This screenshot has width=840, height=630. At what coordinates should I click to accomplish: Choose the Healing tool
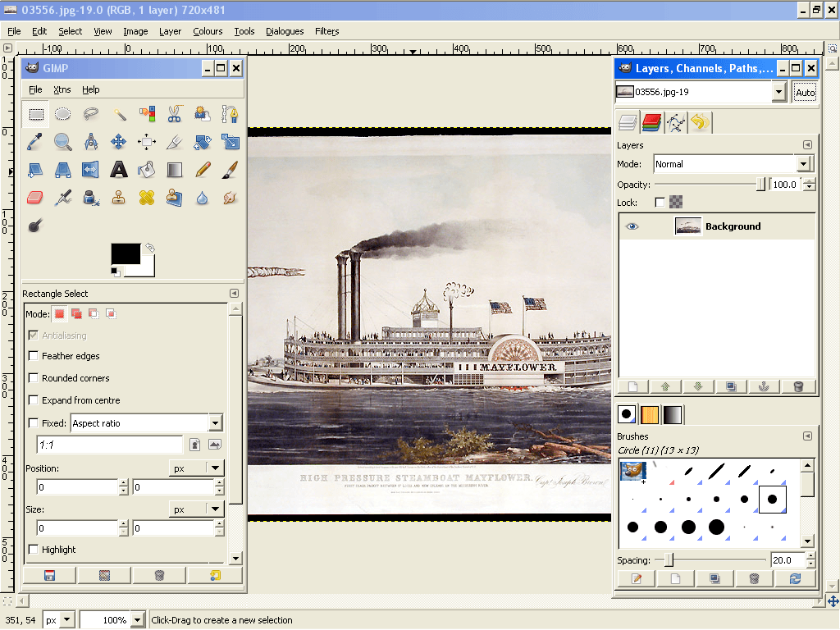147,197
